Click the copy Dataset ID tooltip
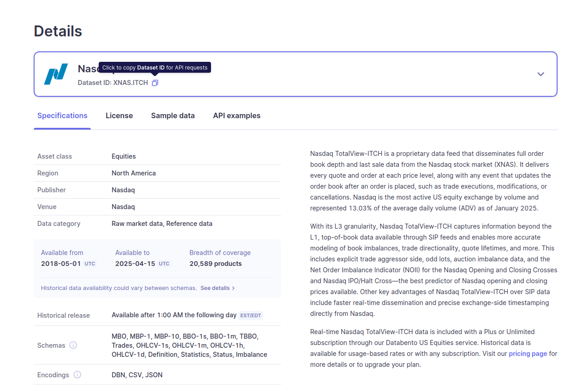This screenshot has height=385, width=588. point(155,67)
